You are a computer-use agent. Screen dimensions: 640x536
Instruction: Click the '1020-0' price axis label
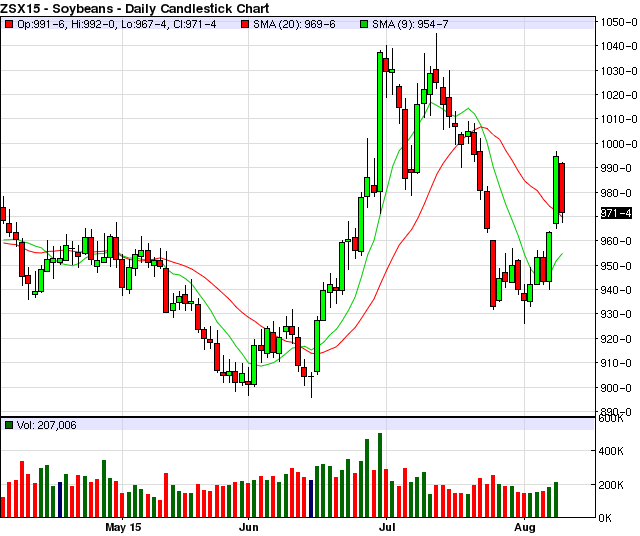click(618, 95)
